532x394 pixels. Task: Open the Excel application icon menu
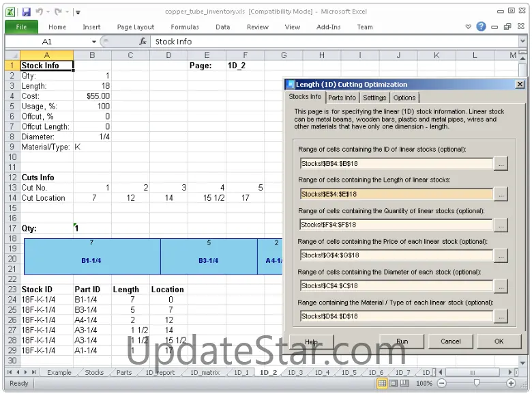point(10,12)
